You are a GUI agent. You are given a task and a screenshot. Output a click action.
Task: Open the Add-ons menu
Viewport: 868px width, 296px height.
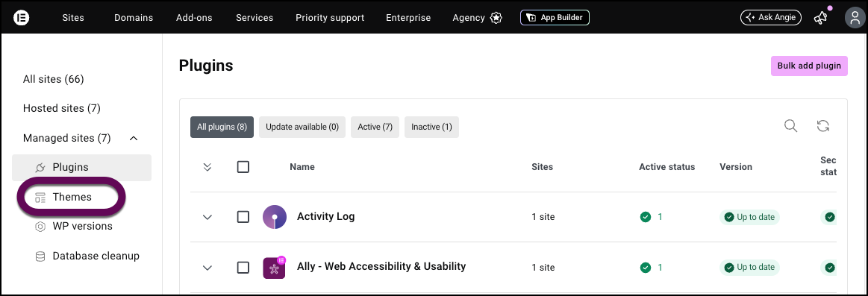pyautogui.click(x=194, y=18)
